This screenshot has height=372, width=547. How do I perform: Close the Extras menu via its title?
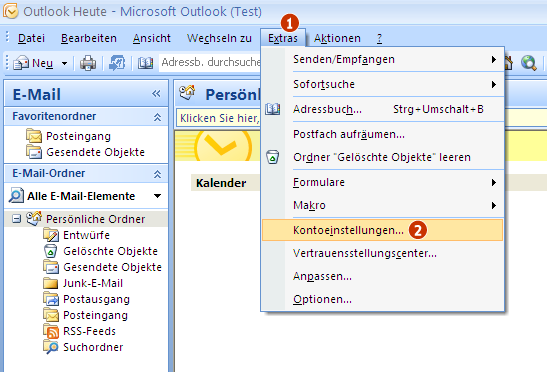[283, 38]
